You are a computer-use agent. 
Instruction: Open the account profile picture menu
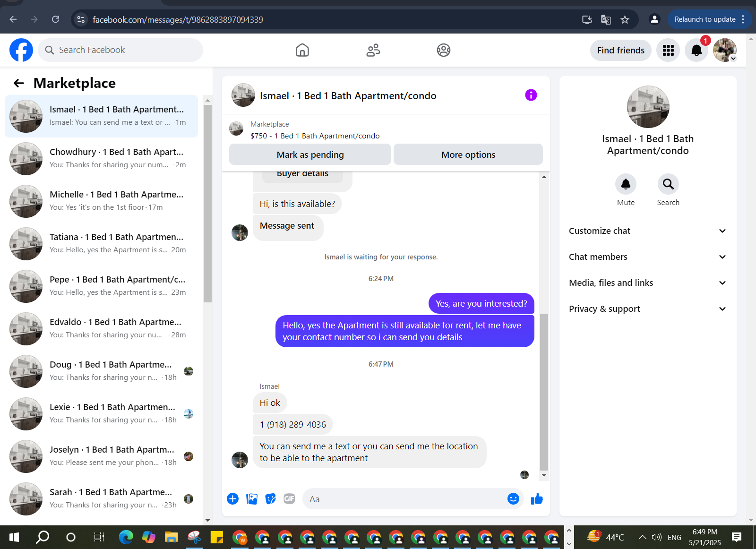[x=725, y=50]
